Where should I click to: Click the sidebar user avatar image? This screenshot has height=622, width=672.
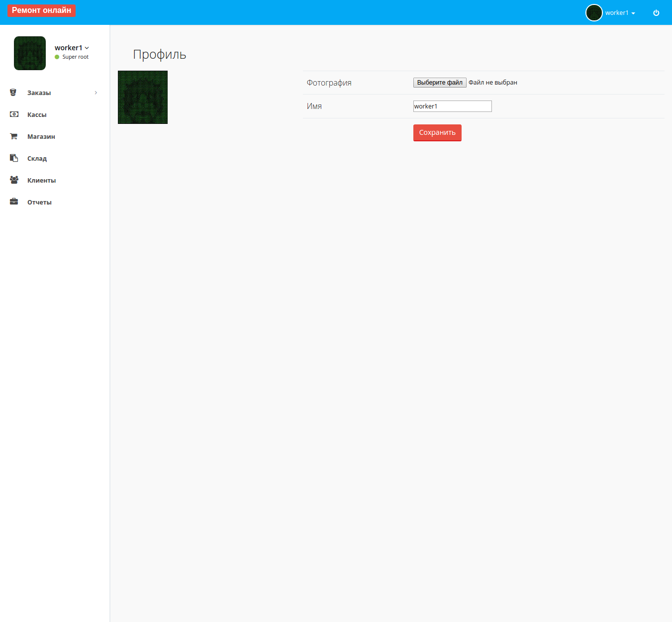click(30, 53)
